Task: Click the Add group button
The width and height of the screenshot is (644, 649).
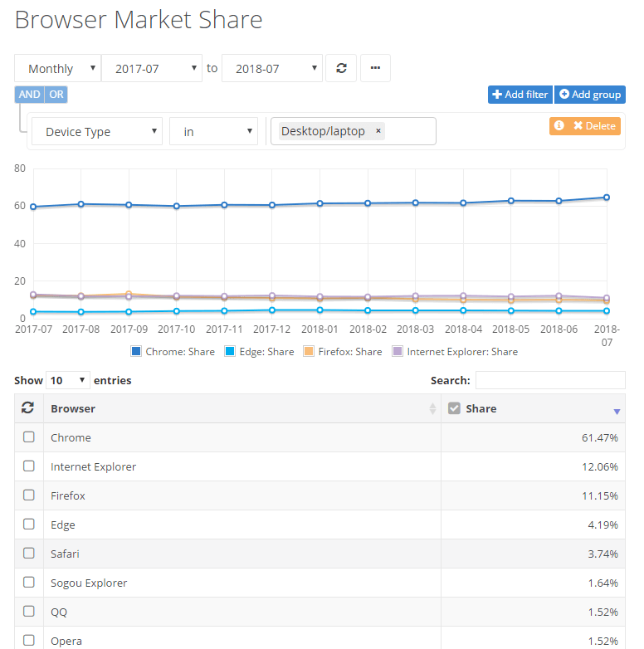Action: [590, 95]
